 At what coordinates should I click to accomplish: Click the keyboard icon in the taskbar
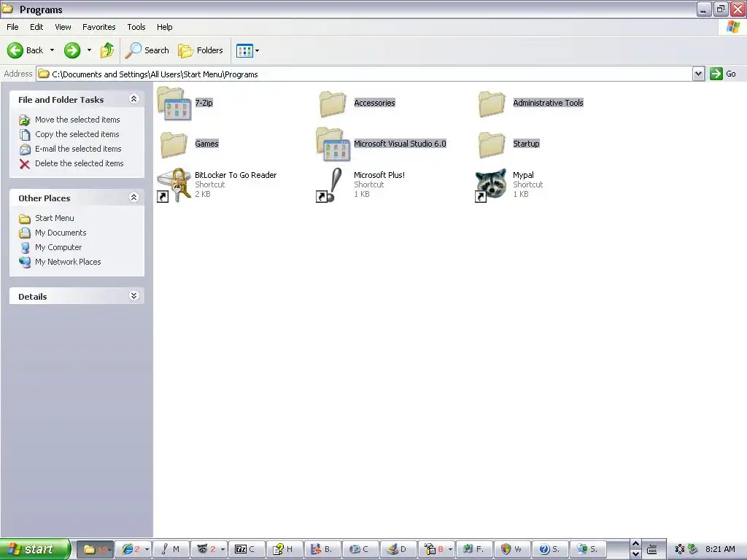651,550
